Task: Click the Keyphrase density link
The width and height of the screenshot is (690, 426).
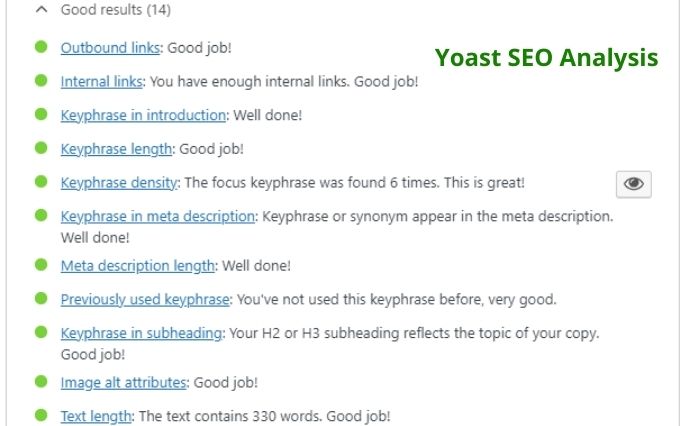Action: (119, 183)
